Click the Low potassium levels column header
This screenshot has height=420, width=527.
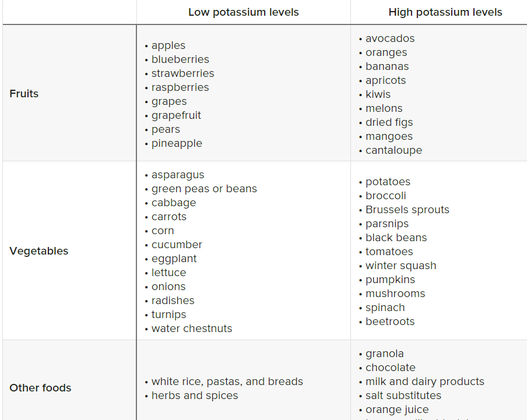[243, 12]
